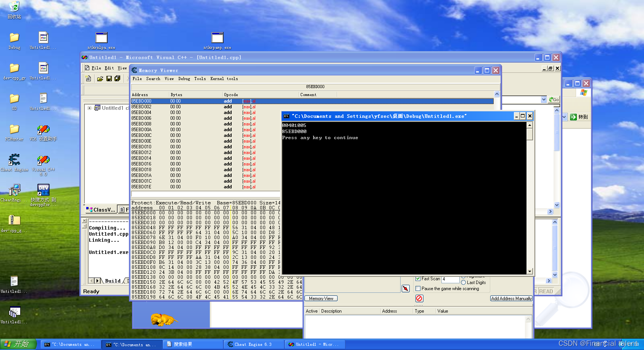Click the document icon left of Visual C++ File menu
The image size is (644, 350).
click(87, 68)
